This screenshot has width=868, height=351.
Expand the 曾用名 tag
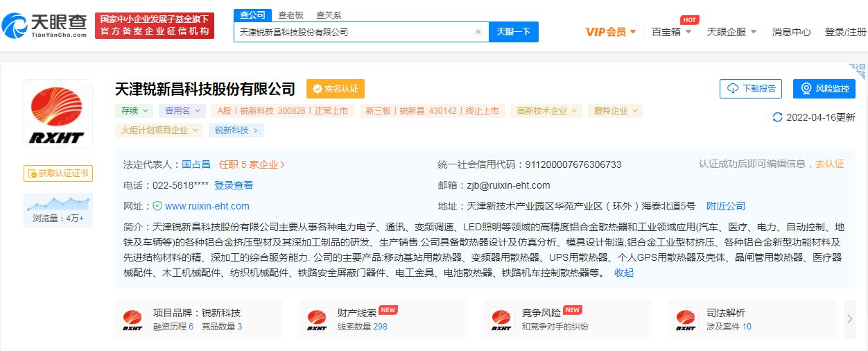[182, 111]
